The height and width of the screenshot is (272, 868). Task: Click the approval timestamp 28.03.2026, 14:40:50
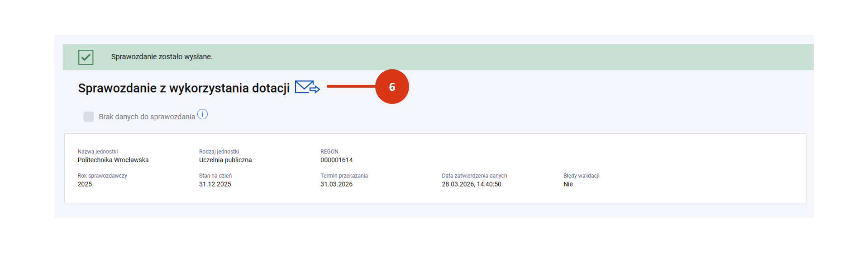pyautogui.click(x=471, y=184)
